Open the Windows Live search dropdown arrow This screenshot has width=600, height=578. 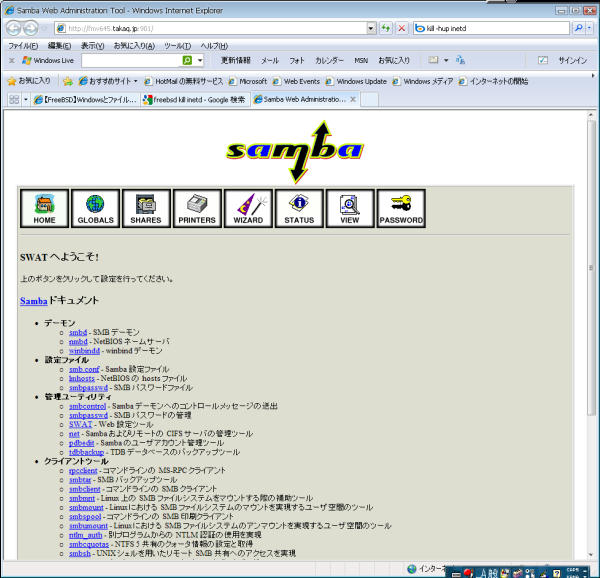(x=200, y=60)
